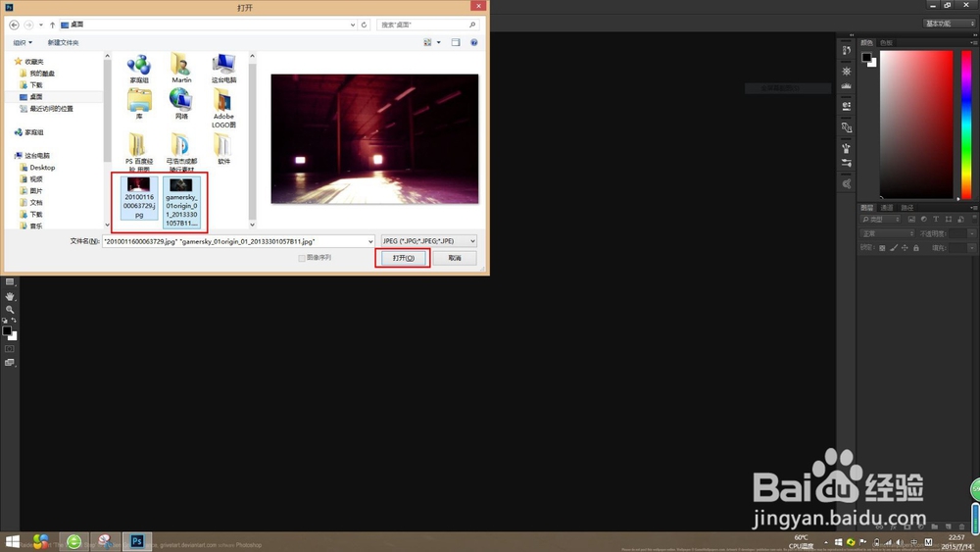The height and width of the screenshot is (552, 980).
Task: Click foreground color swatch in tools panel
Action: [x=7, y=330]
